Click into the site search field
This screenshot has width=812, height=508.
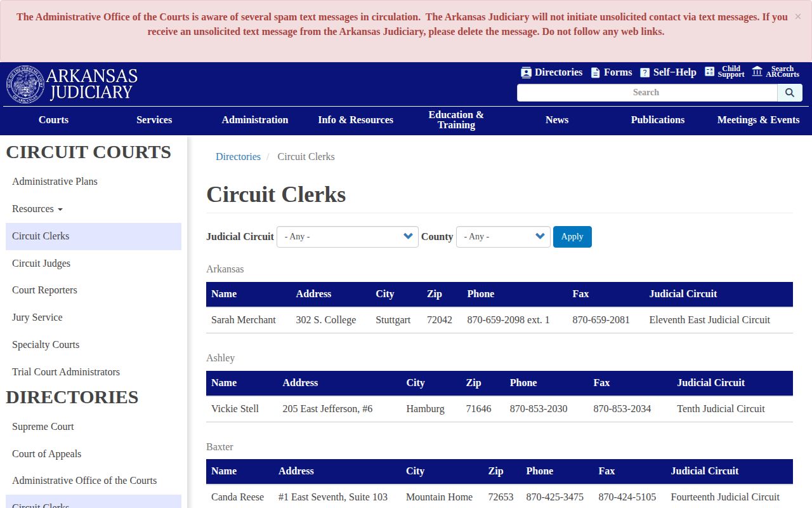tap(647, 93)
